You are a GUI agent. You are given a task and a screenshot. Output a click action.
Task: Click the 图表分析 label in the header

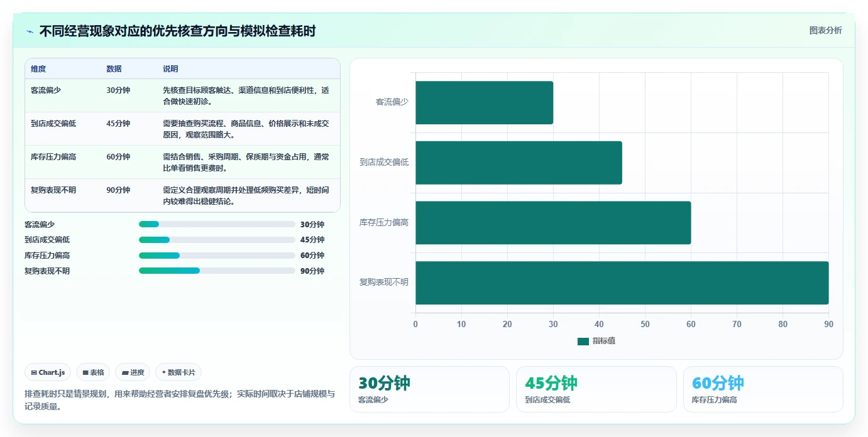tap(825, 31)
